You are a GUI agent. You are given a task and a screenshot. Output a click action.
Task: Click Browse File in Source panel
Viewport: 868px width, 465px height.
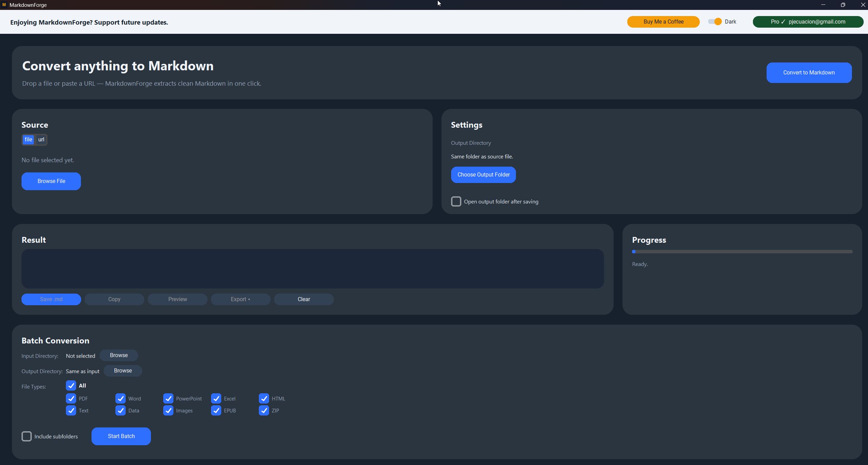[x=51, y=181]
